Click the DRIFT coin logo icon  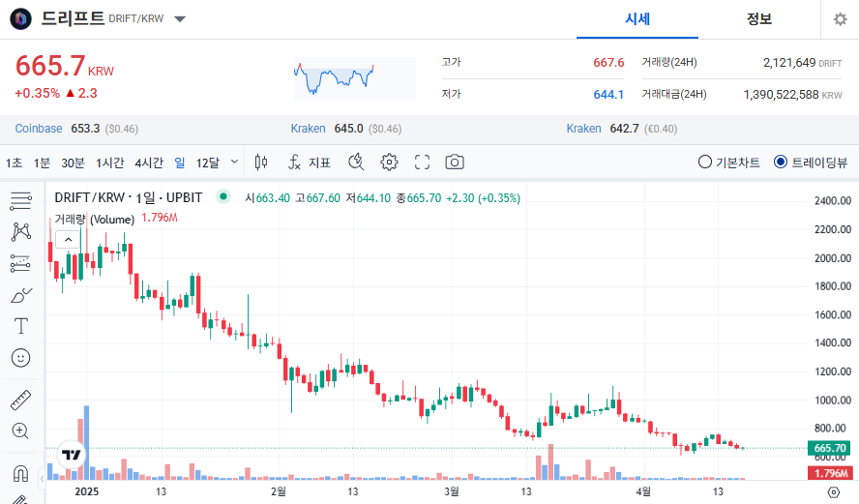(21, 19)
